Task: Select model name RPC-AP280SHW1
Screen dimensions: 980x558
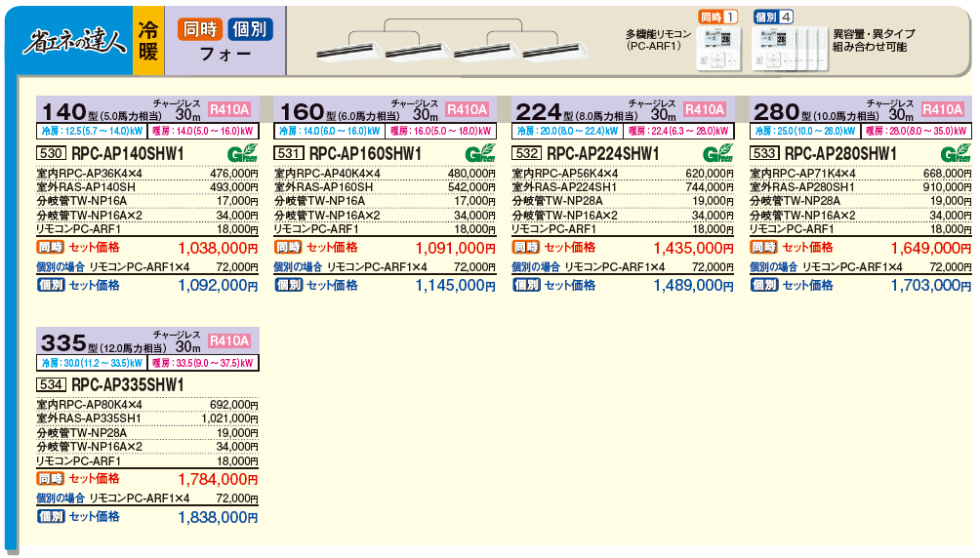Action: (x=841, y=154)
